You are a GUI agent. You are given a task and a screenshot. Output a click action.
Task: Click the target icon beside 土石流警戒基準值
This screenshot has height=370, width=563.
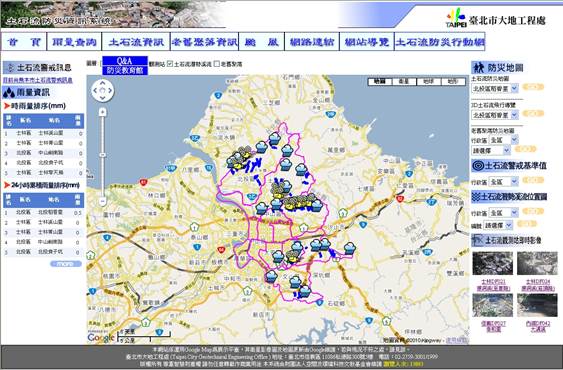coord(478,166)
